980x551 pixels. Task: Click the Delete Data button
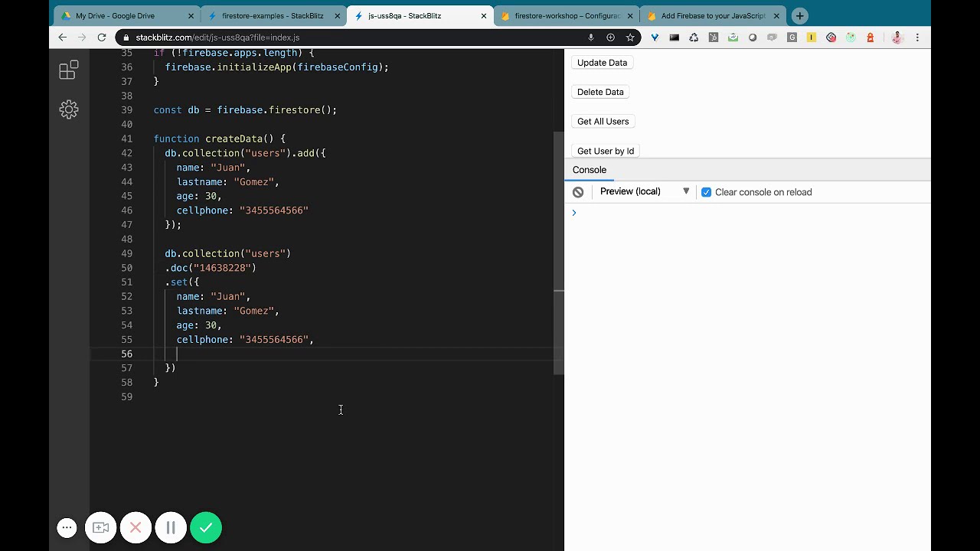point(600,92)
